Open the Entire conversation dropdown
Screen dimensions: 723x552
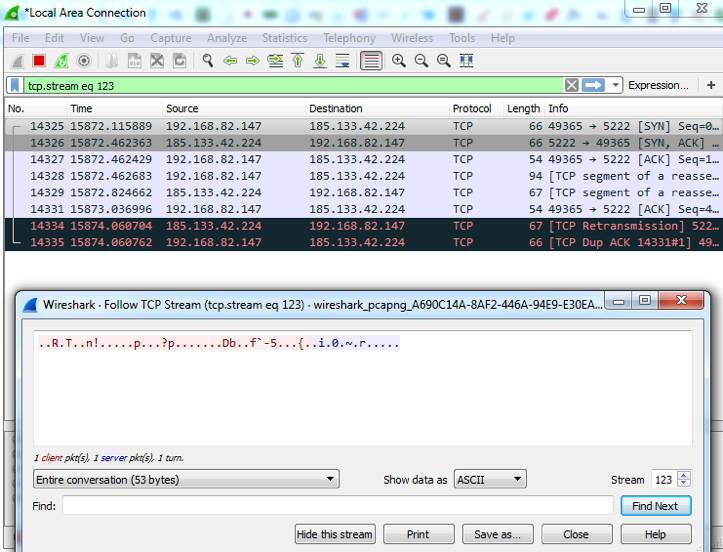186,479
